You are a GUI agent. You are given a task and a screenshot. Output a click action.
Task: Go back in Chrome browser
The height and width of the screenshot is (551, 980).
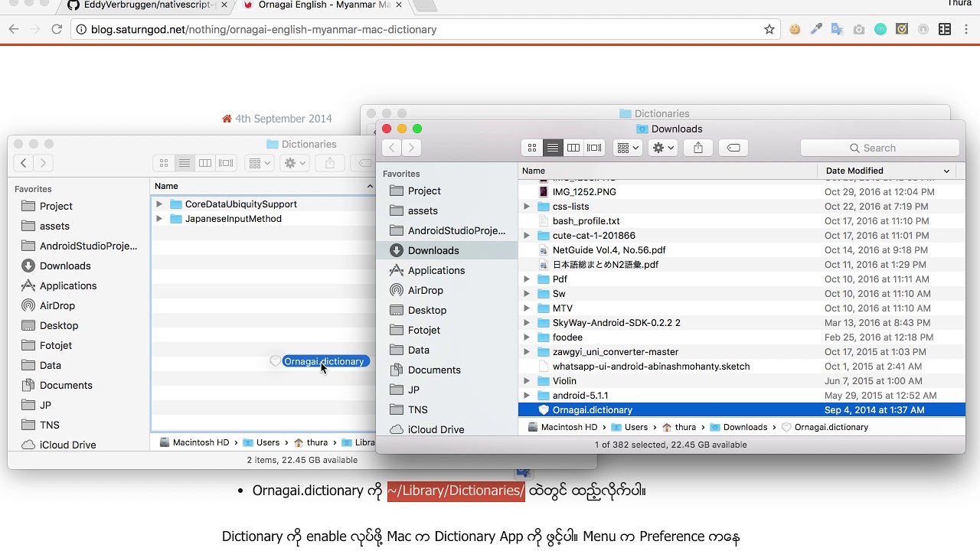tap(14, 29)
